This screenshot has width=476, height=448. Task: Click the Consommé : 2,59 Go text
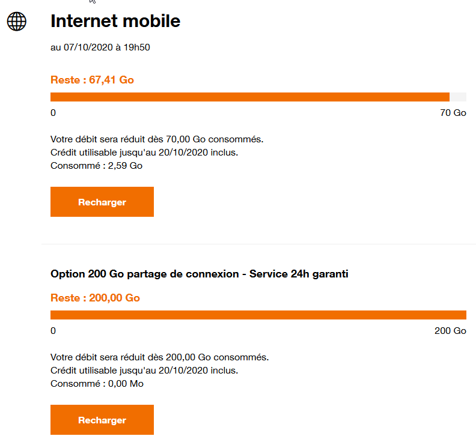pos(96,166)
